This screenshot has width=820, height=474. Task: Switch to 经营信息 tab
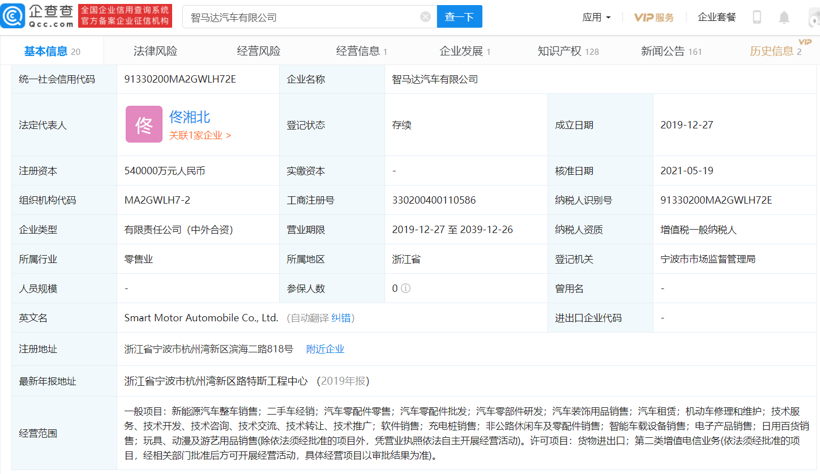(x=361, y=51)
